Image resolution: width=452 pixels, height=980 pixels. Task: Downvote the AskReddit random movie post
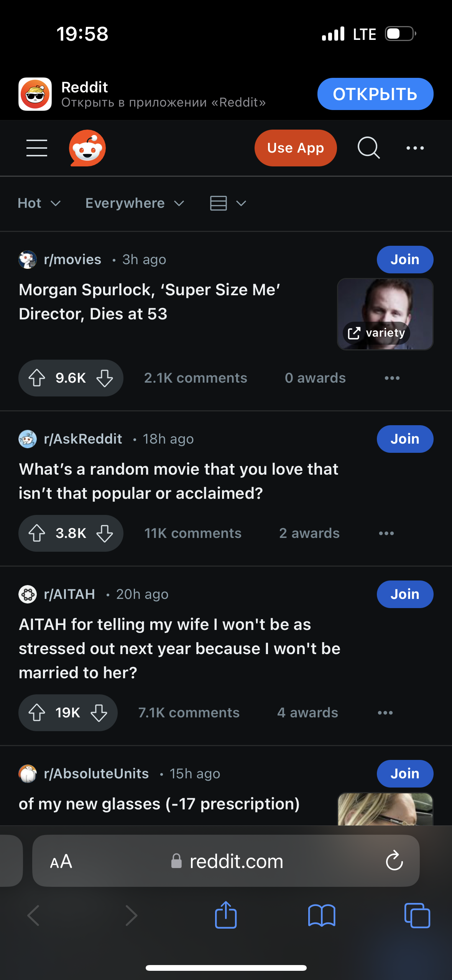click(x=105, y=533)
